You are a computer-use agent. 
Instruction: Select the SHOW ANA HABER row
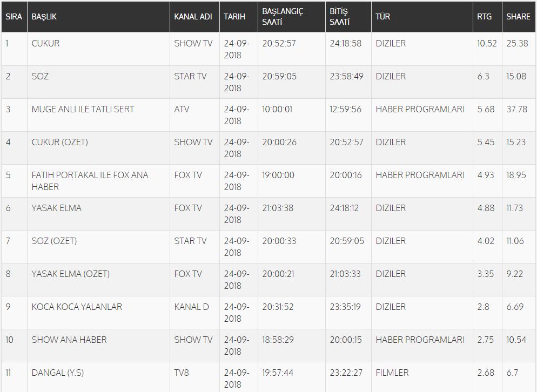(x=268, y=346)
